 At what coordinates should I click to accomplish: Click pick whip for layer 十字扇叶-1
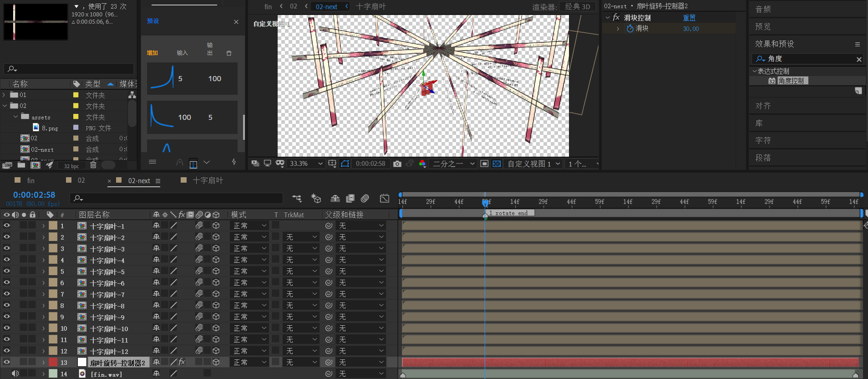point(329,225)
